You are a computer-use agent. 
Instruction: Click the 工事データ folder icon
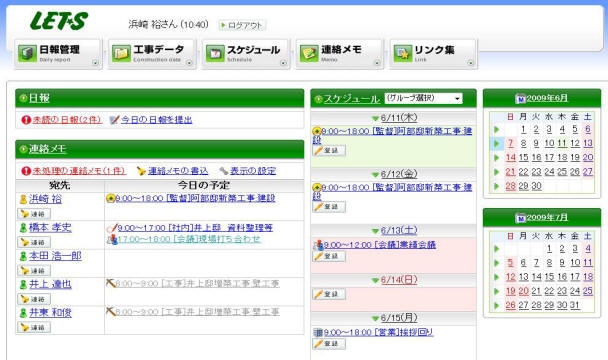[x=121, y=54]
